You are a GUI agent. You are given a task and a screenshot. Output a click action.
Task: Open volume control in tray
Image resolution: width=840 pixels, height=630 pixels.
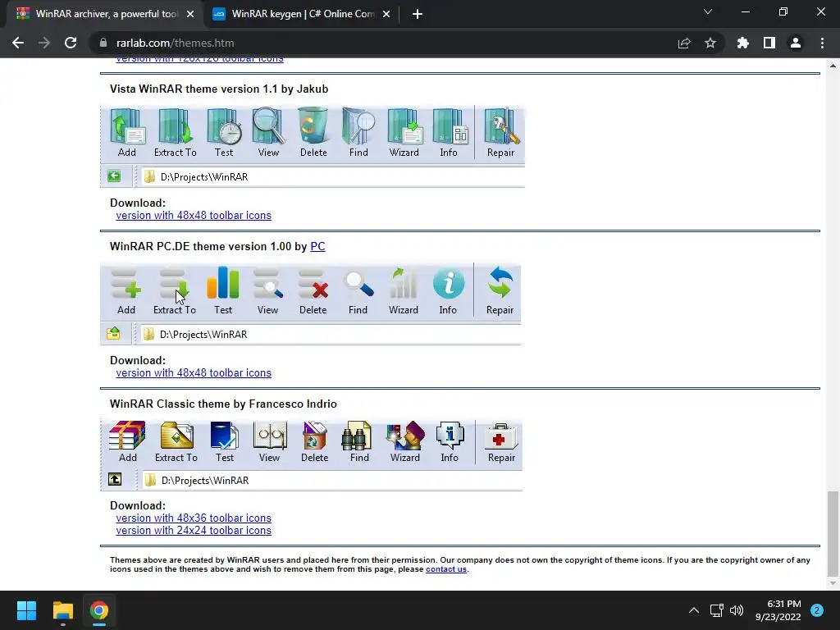(x=737, y=610)
